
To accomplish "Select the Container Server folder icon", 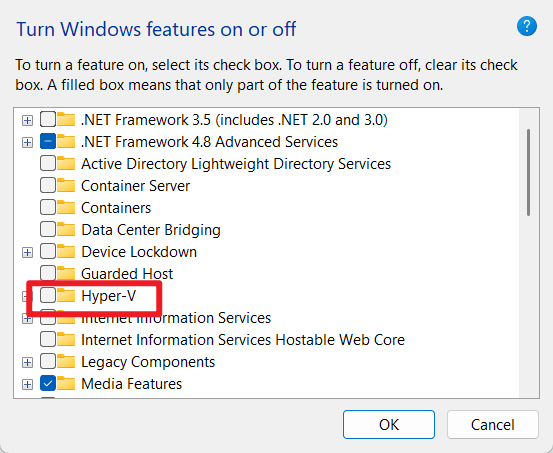I will (x=66, y=185).
